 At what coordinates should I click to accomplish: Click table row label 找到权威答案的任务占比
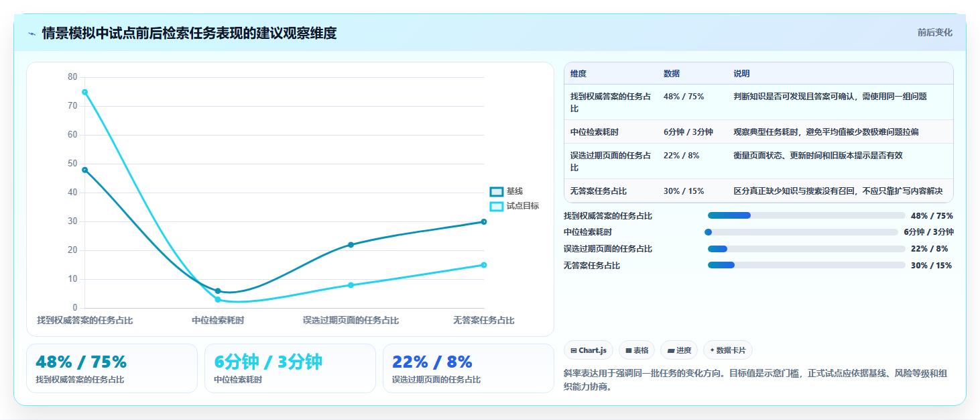(611, 103)
